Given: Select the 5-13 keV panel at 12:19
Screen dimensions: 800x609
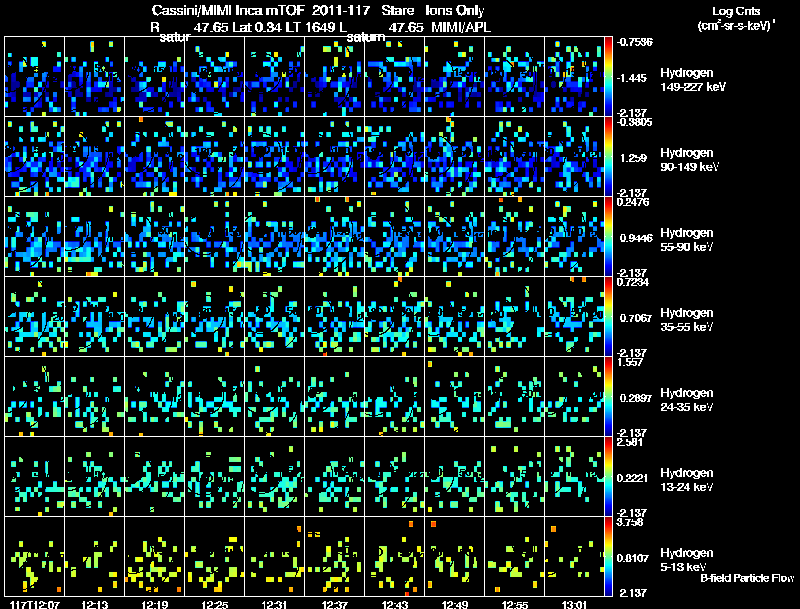Looking at the screenshot, I should click(155, 557).
